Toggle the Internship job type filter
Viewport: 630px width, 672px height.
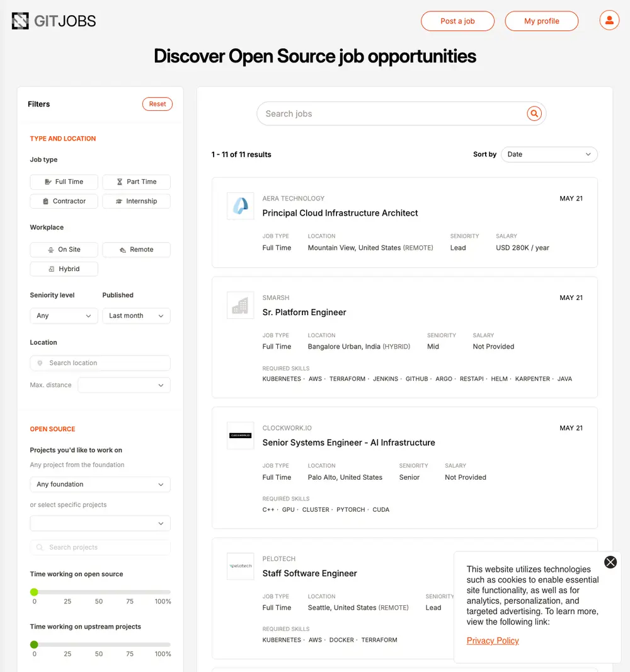click(137, 201)
